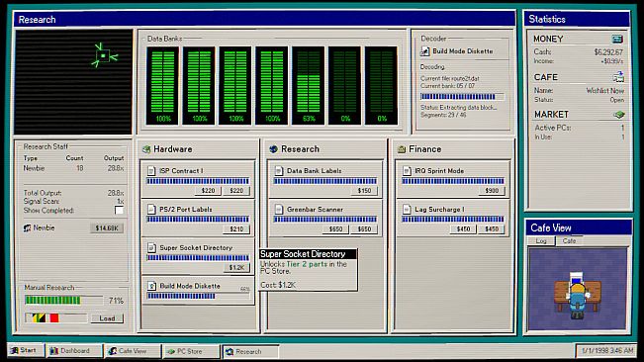Image resolution: width=644 pixels, height=362 pixels.
Task: Click "Segments: 23 / 46" text
Action: [443, 115]
